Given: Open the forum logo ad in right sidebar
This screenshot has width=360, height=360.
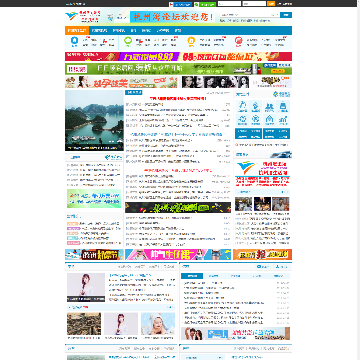Looking at the screenshot, I should click(x=262, y=173).
